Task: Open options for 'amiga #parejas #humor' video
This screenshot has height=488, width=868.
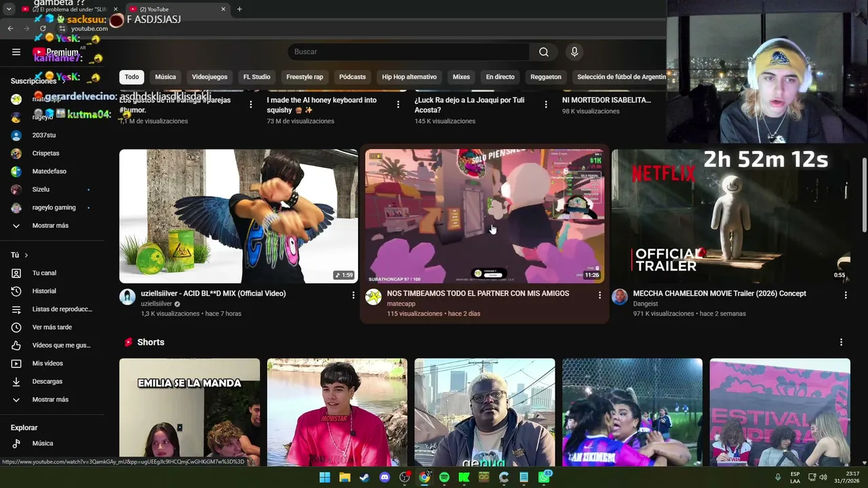Action: tap(251, 104)
